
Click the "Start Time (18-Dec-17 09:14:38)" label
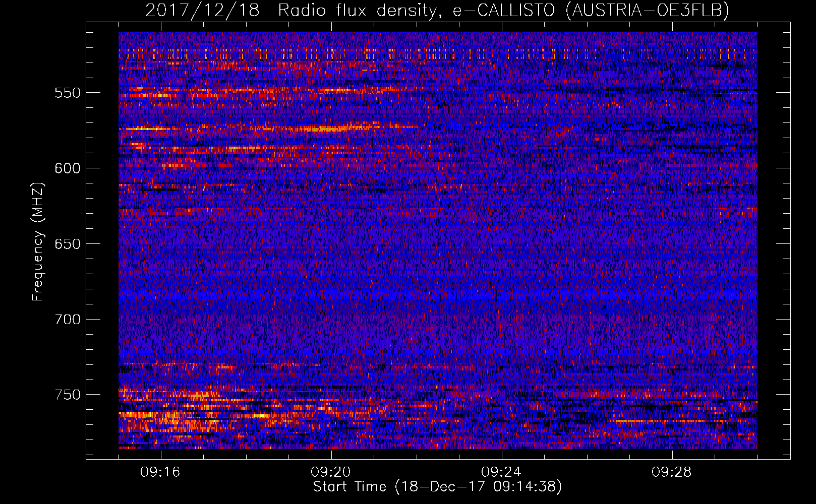tap(437, 487)
